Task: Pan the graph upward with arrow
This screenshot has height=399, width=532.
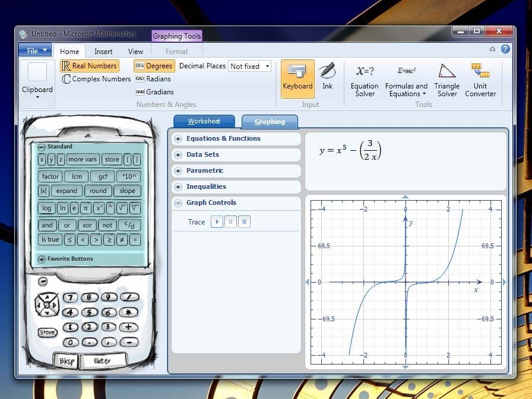Action: (x=406, y=197)
